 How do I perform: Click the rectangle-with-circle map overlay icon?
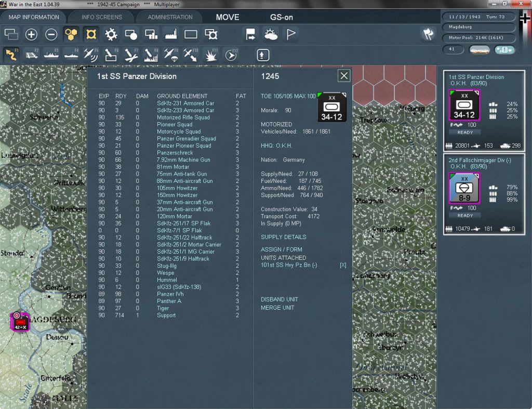click(131, 34)
